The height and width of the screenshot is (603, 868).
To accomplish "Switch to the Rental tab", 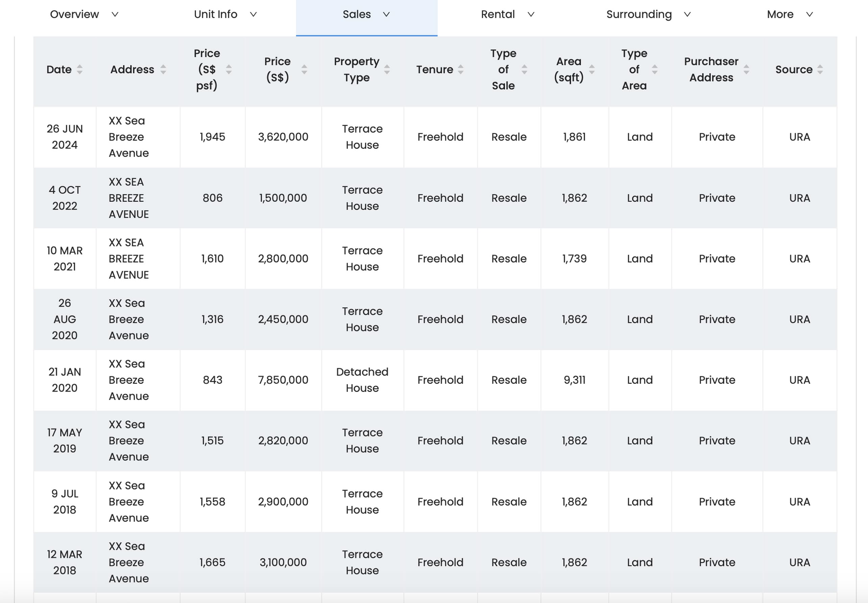I will click(x=498, y=14).
